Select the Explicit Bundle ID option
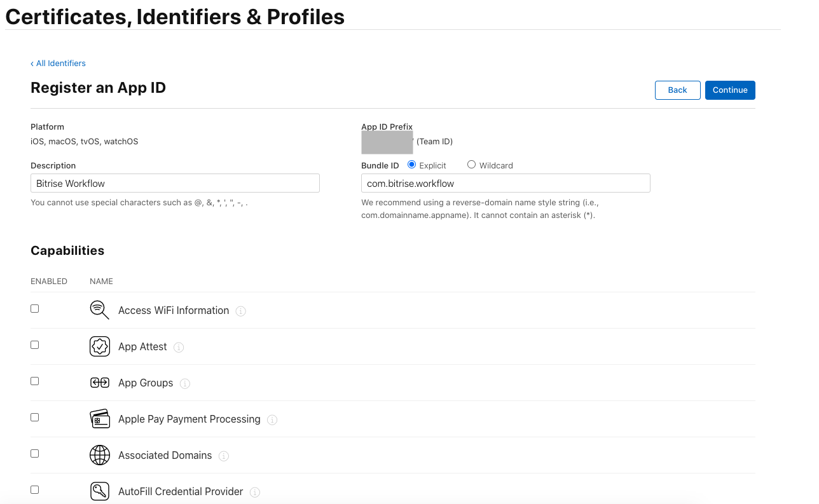819x504 pixels. (411, 165)
